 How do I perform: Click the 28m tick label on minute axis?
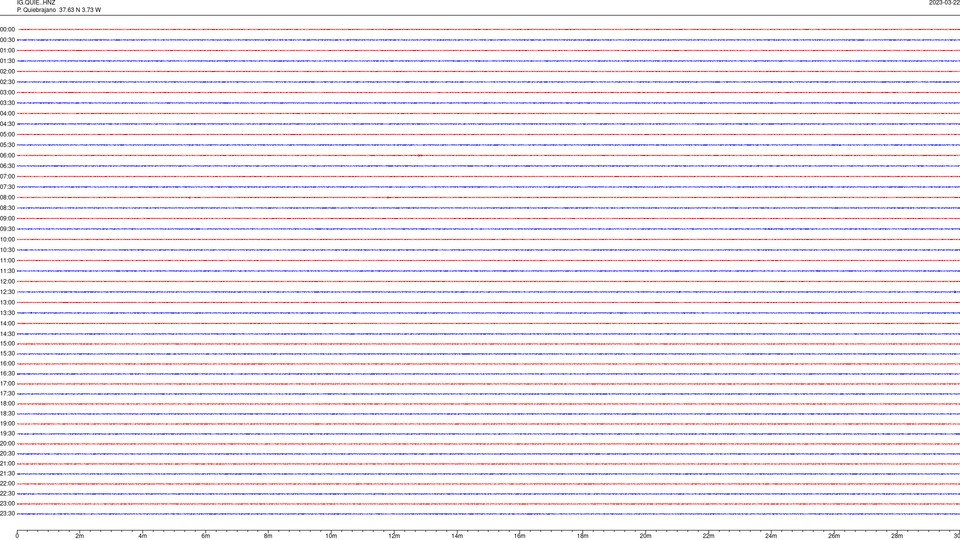(897, 536)
